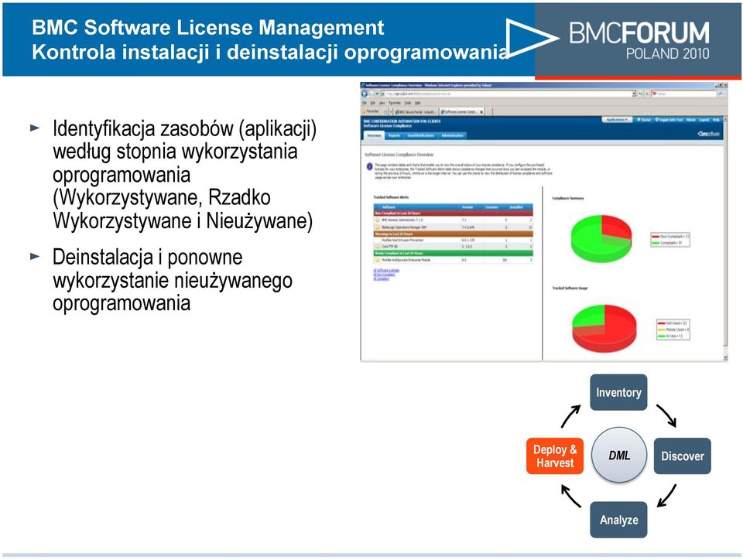Click the Compliance Summary pie chart
This screenshot has height=560, width=743.
(x=601, y=238)
